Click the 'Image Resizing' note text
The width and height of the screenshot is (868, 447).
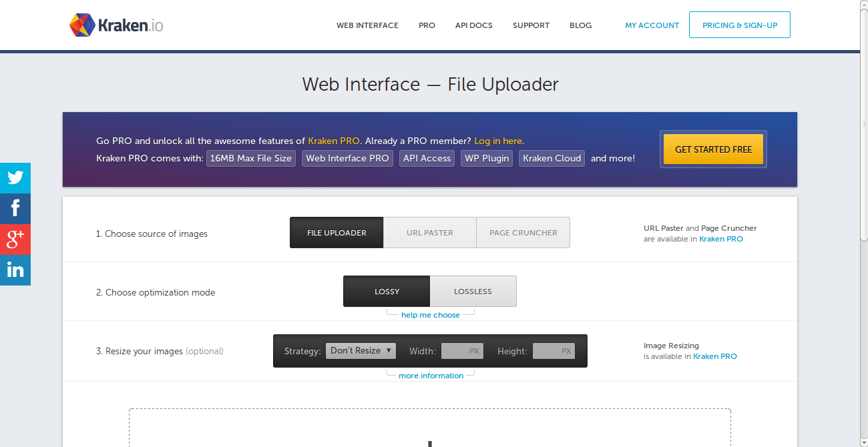[671, 346]
